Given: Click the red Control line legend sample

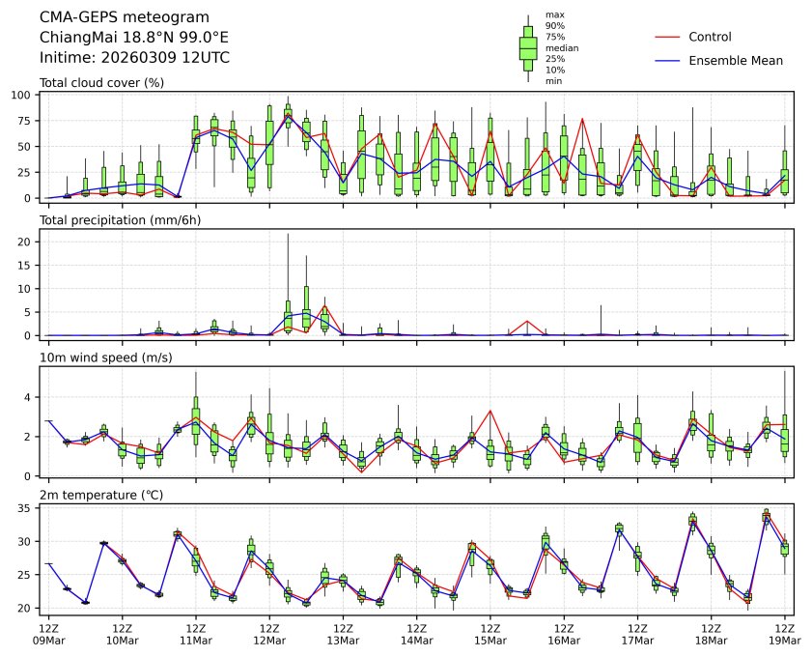Looking at the screenshot, I should pyautogui.click(x=669, y=37).
